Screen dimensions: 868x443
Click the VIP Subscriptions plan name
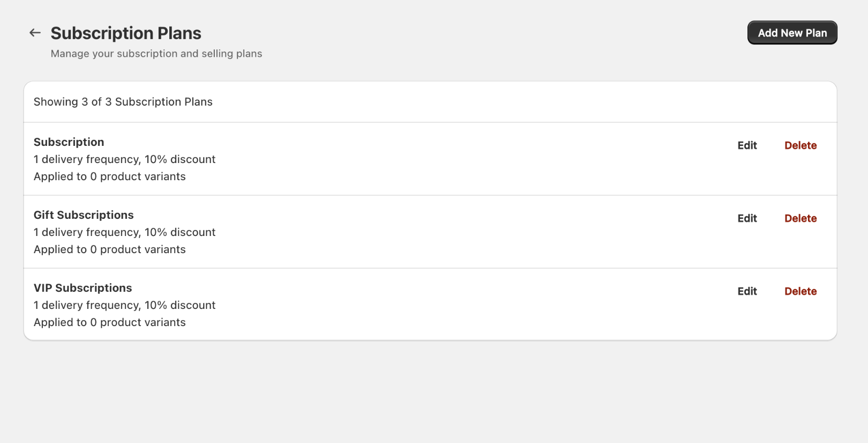tap(83, 288)
